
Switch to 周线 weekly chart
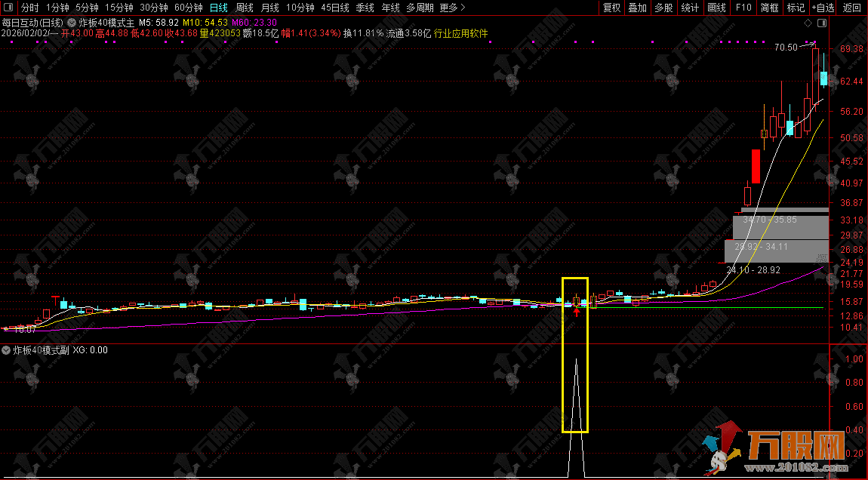[x=244, y=8]
